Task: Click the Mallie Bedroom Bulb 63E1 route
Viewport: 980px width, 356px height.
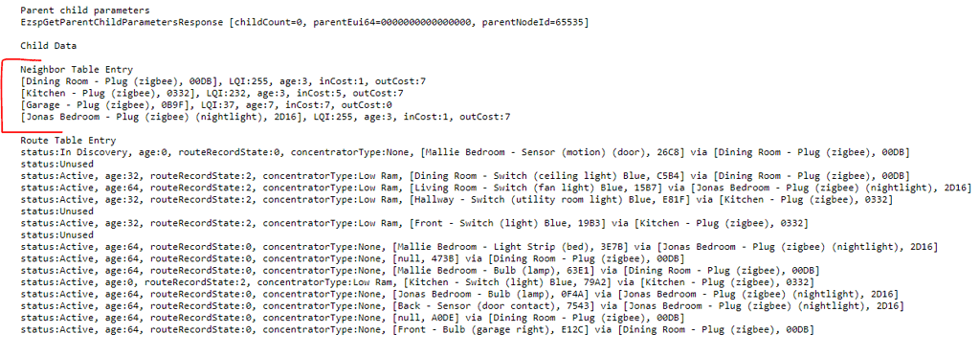Action: (x=420, y=271)
